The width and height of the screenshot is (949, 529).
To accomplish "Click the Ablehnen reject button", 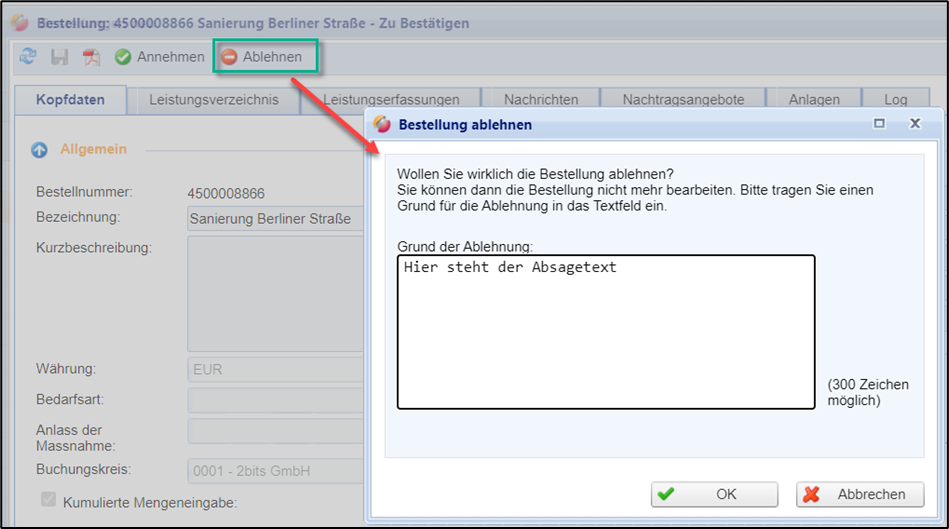I will coord(262,57).
